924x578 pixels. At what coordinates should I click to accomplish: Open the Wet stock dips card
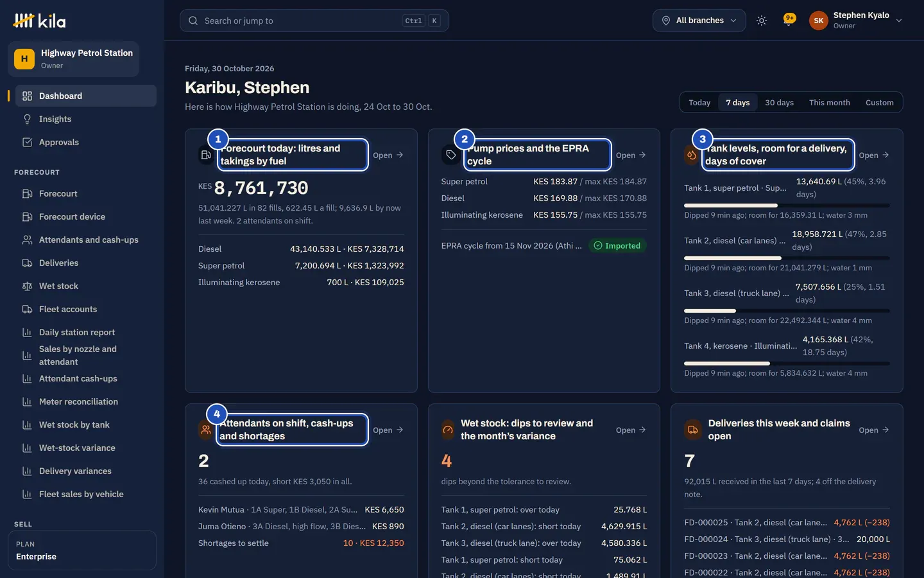pos(631,430)
